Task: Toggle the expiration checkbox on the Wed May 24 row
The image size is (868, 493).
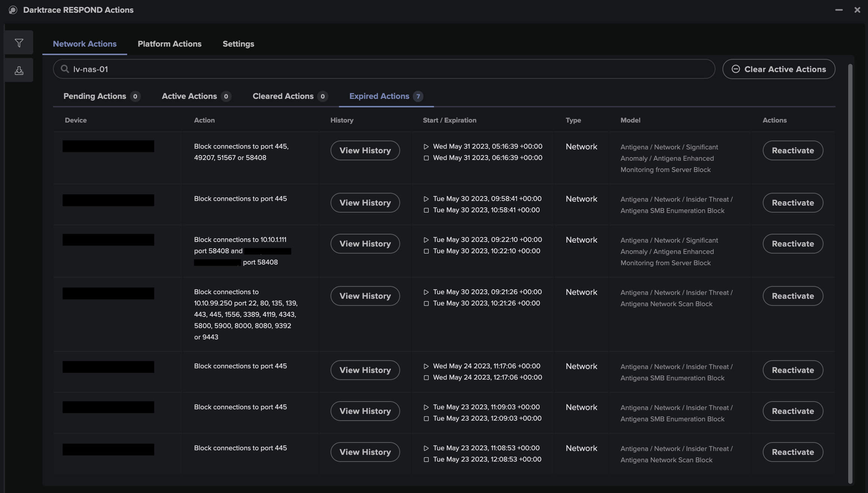Action: point(426,378)
